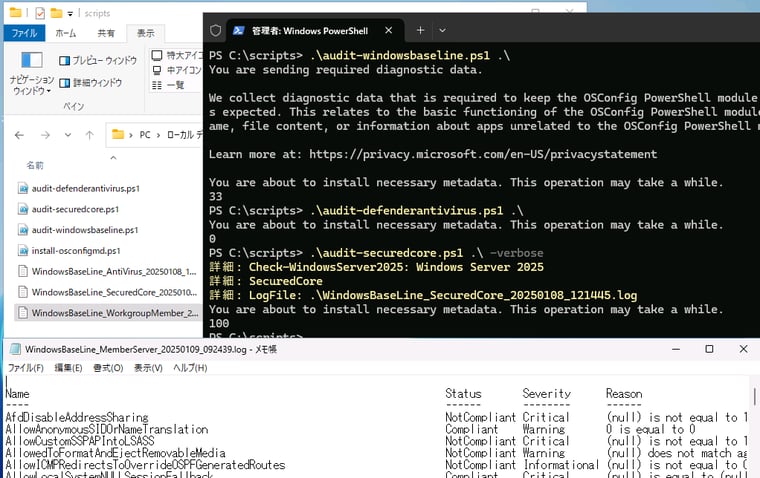Open Quick Access Toolbar customize dropdown
The height and width of the screenshot is (478, 760).
click(x=70, y=14)
